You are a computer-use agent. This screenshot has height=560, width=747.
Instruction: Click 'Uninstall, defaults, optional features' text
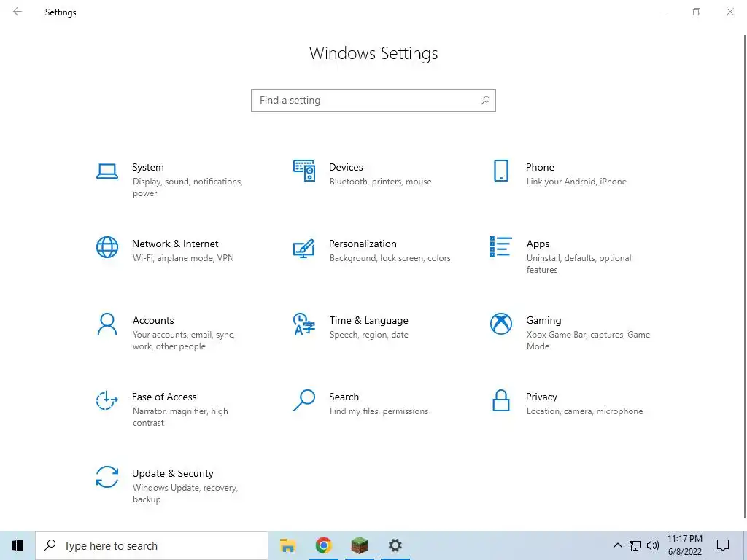pos(578,264)
